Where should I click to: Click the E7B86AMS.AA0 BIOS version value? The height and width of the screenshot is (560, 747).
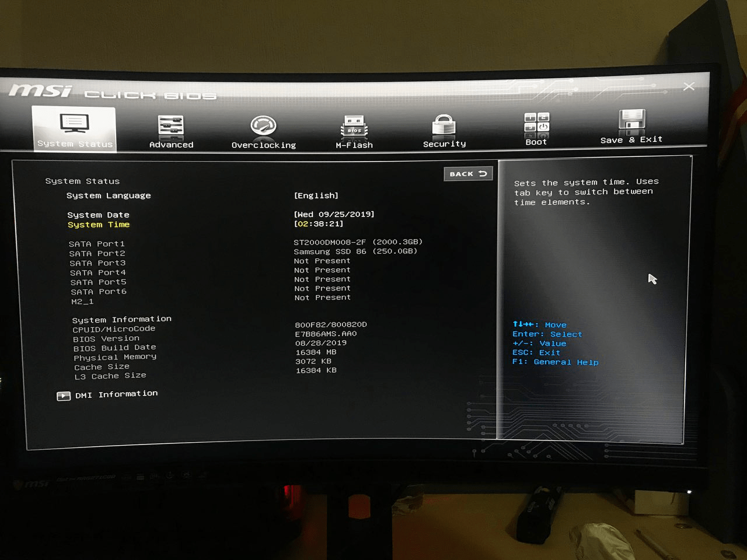(x=326, y=334)
